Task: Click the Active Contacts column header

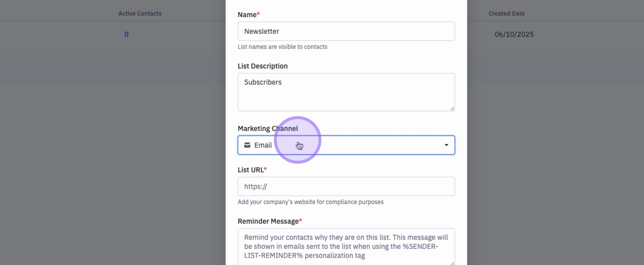Action: click(x=140, y=13)
